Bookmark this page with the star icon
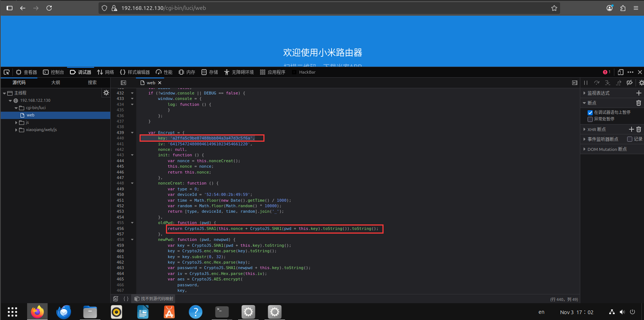644x320 pixels. pos(554,8)
